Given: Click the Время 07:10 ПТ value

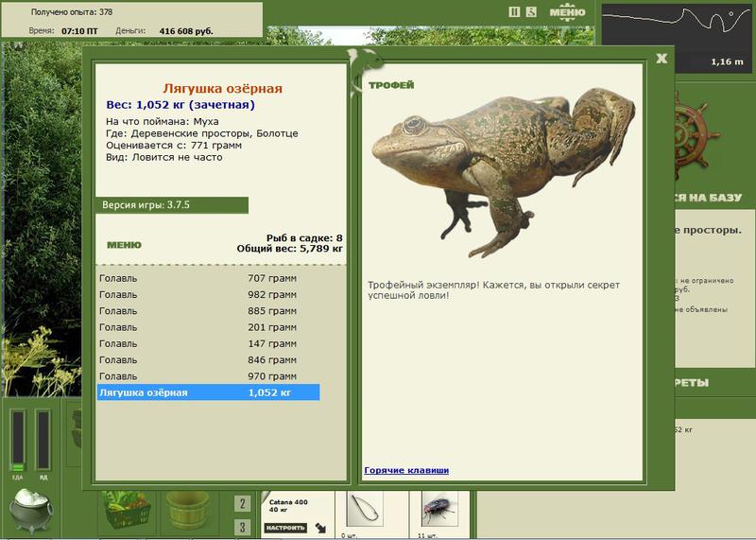Looking at the screenshot, I should [79, 31].
